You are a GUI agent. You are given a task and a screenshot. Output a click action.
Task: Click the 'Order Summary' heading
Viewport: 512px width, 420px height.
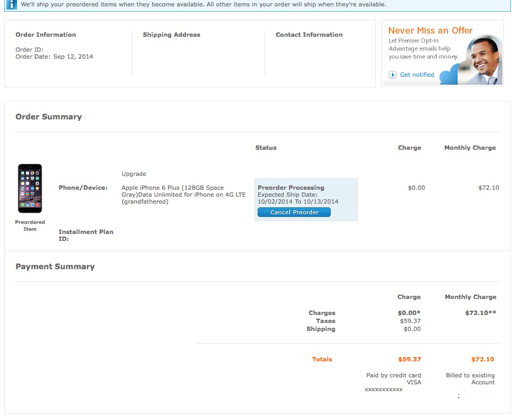pyautogui.click(x=49, y=117)
